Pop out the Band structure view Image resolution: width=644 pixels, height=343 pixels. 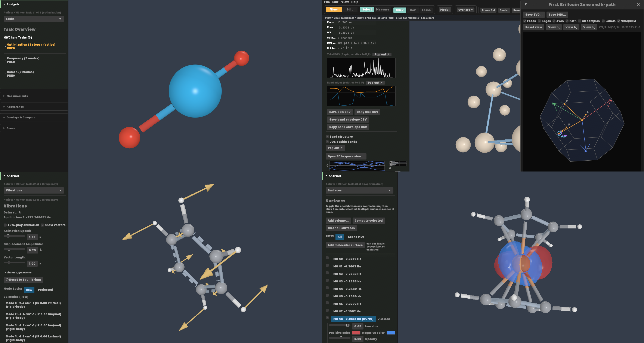click(x=335, y=148)
